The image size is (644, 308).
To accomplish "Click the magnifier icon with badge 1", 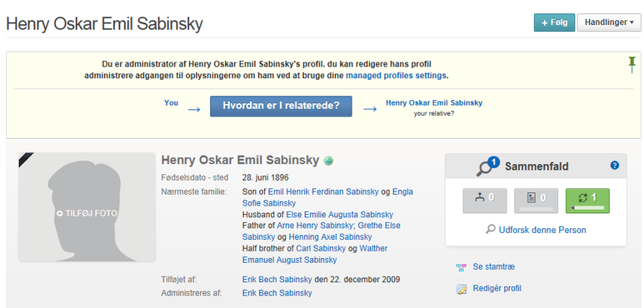I will pos(487,166).
